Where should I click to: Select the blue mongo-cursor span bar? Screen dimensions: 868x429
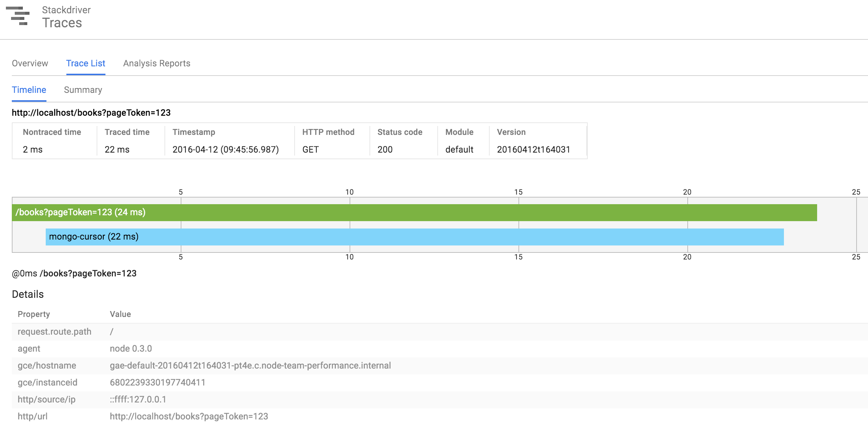(414, 237)
